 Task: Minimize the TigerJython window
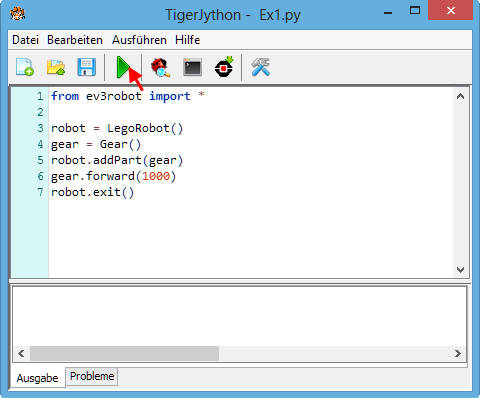[x=388, y=13]
